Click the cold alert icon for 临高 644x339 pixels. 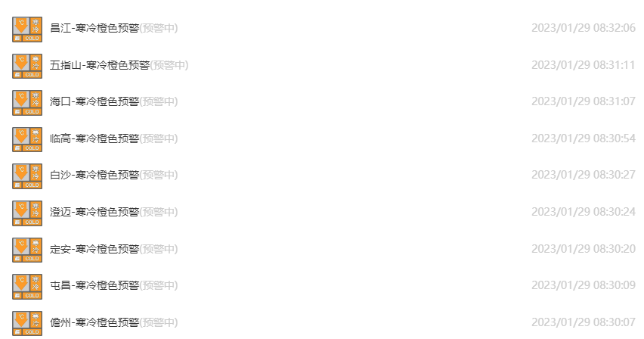click(x=27, y=139)
